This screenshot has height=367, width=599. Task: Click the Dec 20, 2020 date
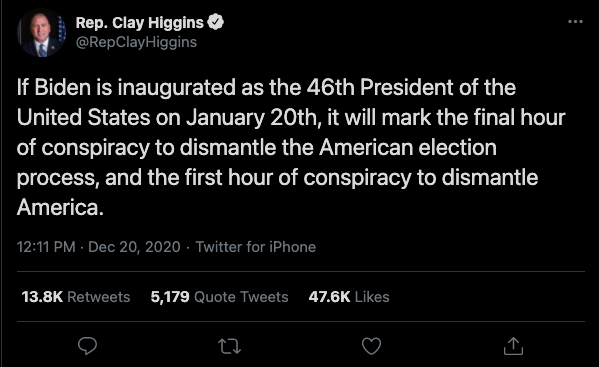point(134,247)
